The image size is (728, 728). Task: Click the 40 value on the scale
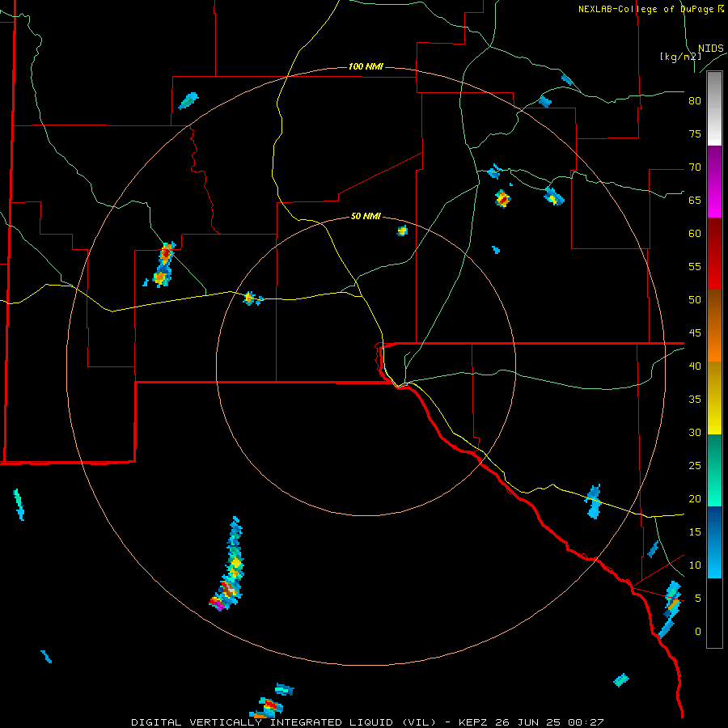695,366
